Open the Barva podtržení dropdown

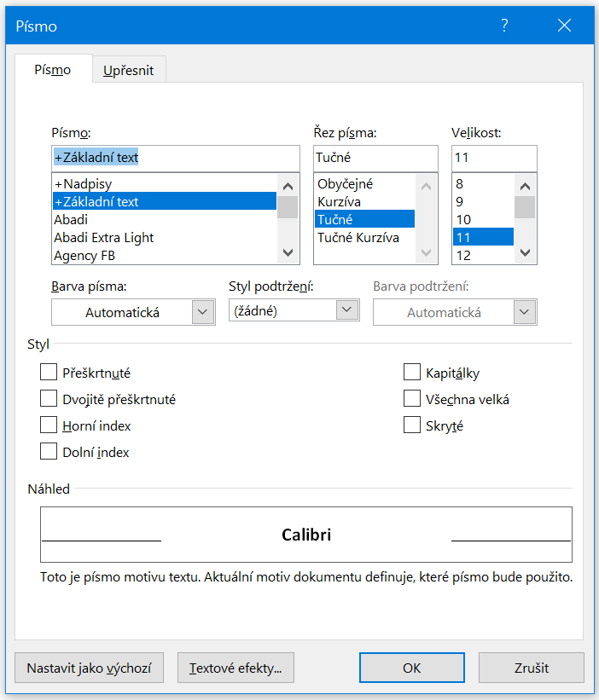pyautogui.click(x=525, y=312)
